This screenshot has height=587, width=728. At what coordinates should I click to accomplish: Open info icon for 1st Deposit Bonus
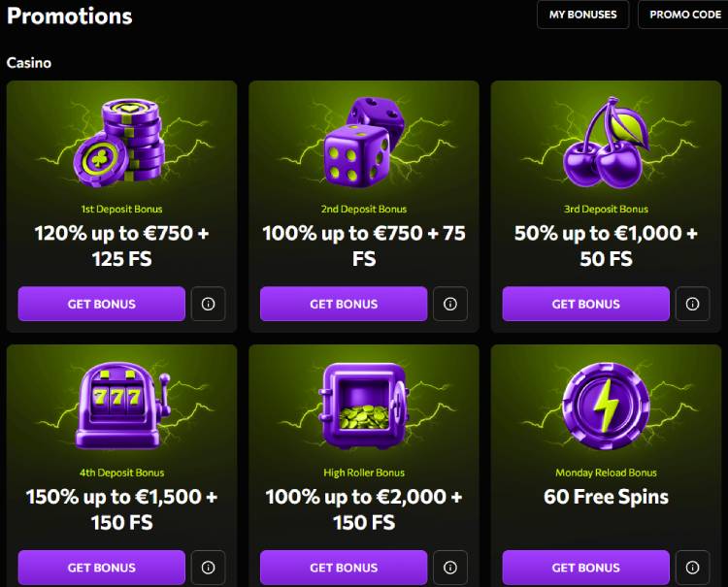click(208, 304)
